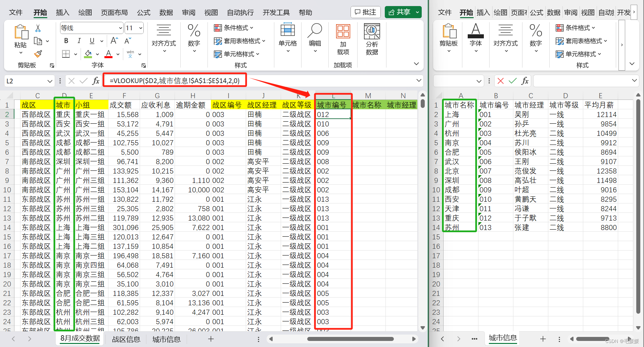Open the 字体 font menu in right window

pos(476,38)
